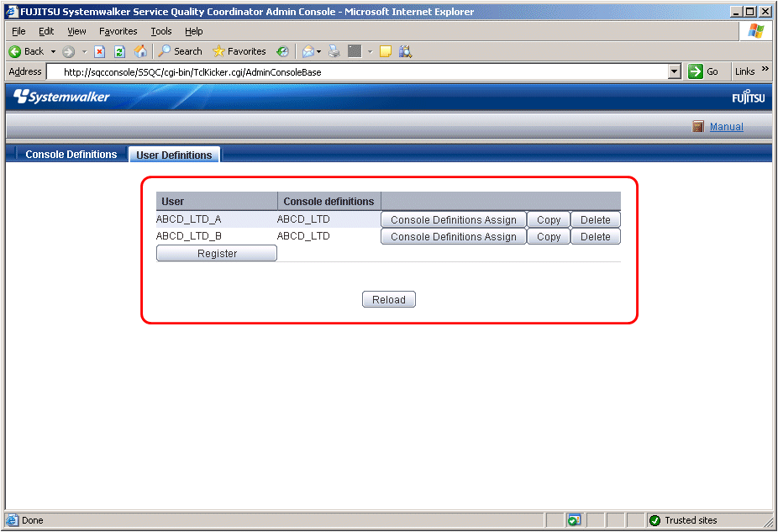Open the Tools menu
Image resolution: width=778 pixels, height=532 pixels.
(x=161, y=31)
